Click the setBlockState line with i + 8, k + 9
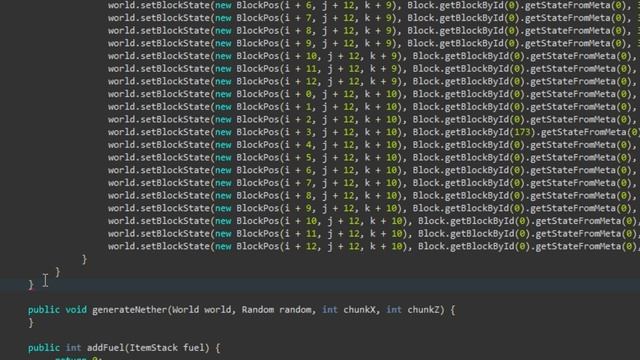The image size is (640, 360). [x=374, y=31]
